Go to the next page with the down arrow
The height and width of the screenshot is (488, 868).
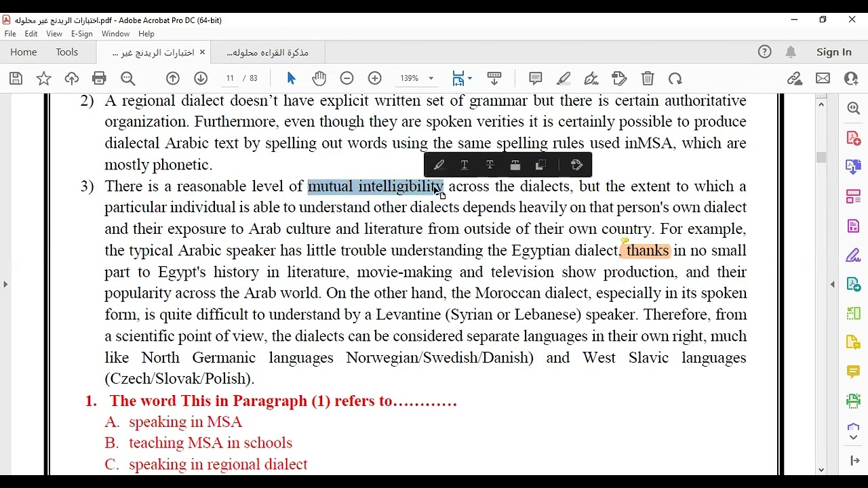(201, 79)
